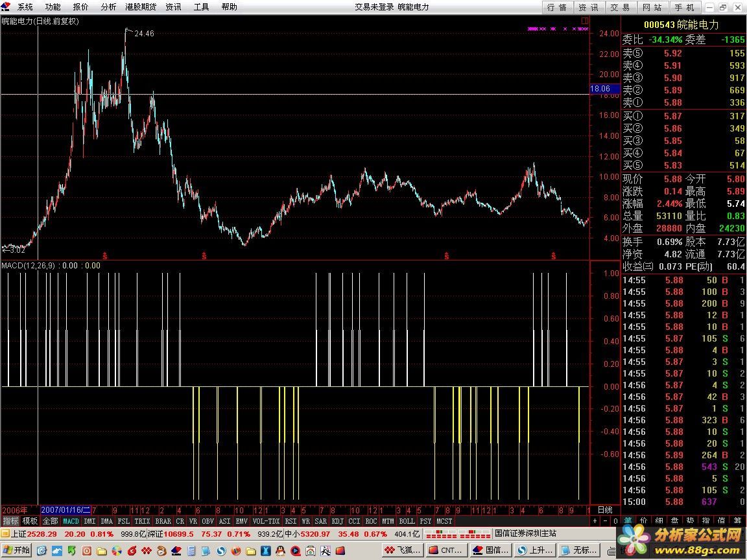The width and height of the screenshot is (747, 560).
Task: Click the first yellow folder quick launch icon
Action: [101, 552]
